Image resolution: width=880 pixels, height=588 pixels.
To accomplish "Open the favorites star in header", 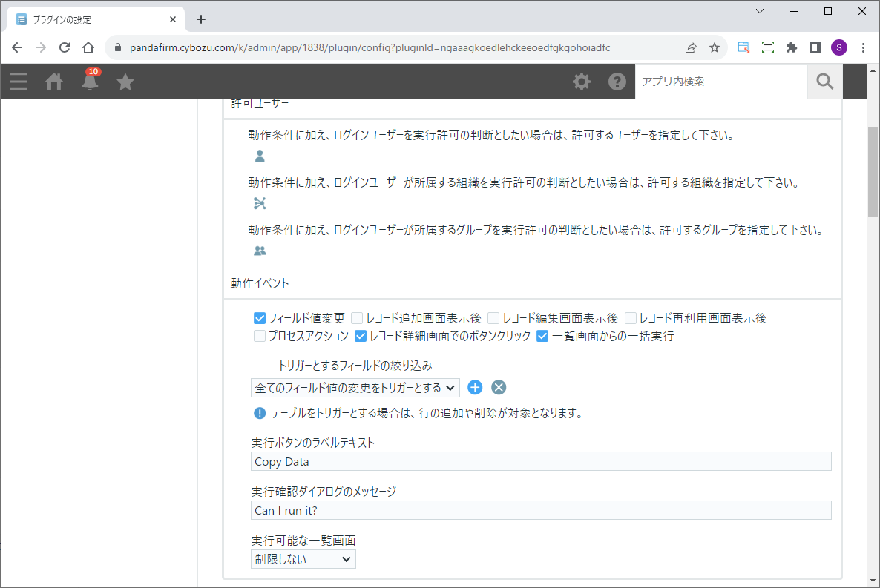I will [x=125, y=82].
